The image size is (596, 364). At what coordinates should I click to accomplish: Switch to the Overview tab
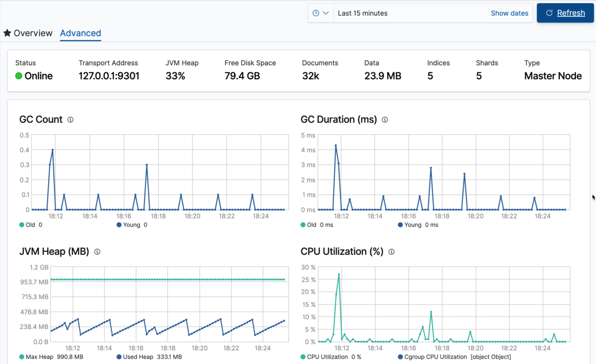coord(33,33)
